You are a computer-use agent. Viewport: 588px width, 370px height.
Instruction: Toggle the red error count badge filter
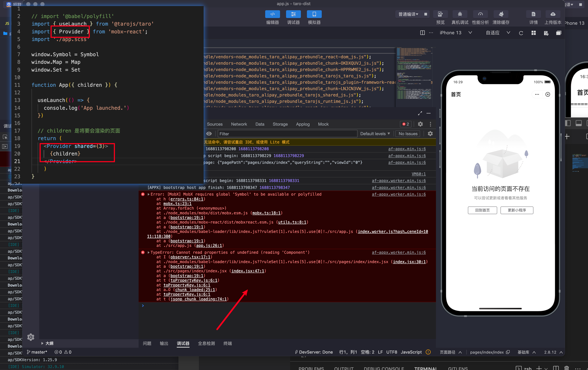[405, 124]
